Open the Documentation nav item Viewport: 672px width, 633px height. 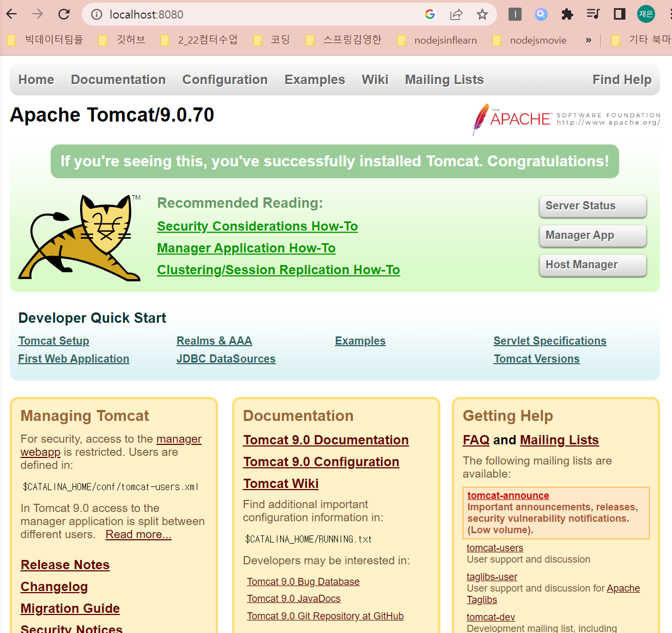click(118, 80)
